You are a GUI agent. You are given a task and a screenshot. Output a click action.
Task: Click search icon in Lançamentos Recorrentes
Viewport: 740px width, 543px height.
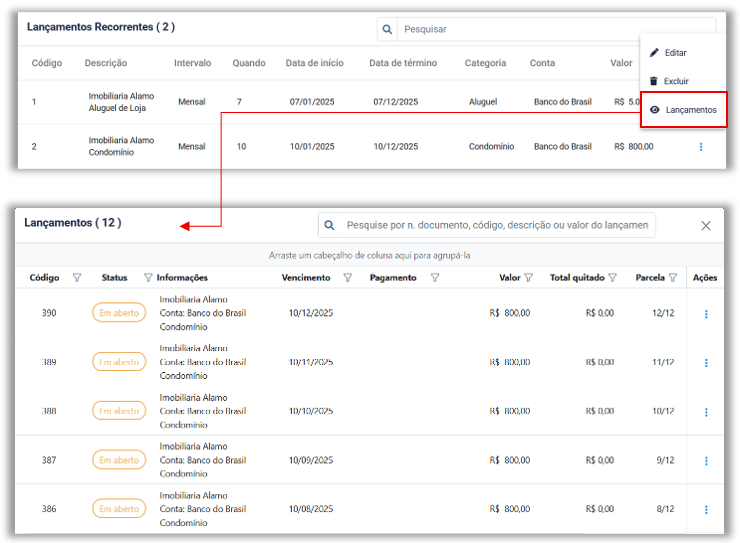coord(387,30)
